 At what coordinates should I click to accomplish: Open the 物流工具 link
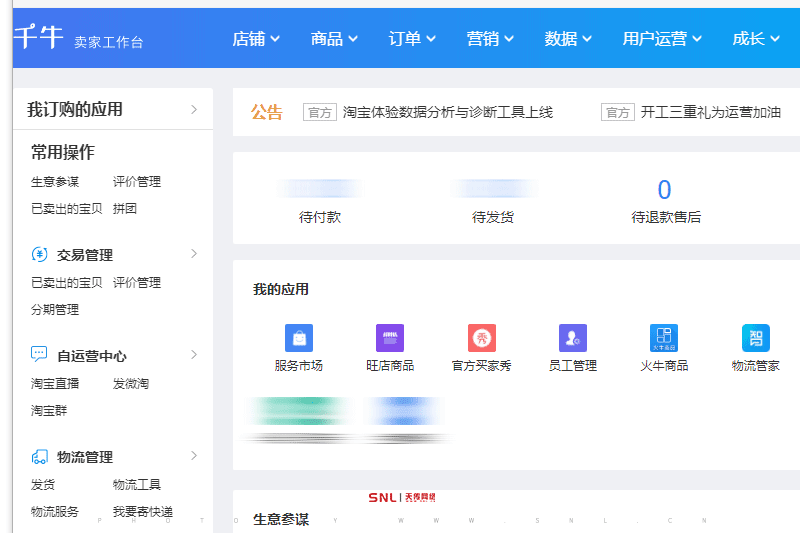(137, 485)
